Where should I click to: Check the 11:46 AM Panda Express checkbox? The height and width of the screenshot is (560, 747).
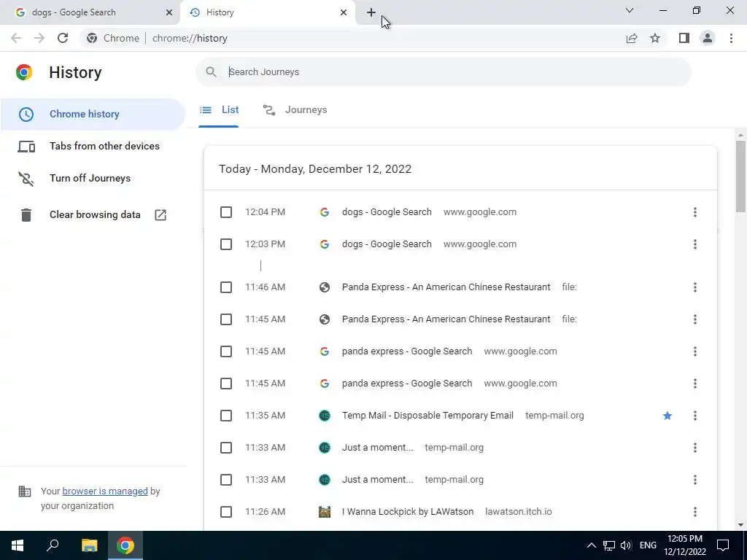click(226, 287)
